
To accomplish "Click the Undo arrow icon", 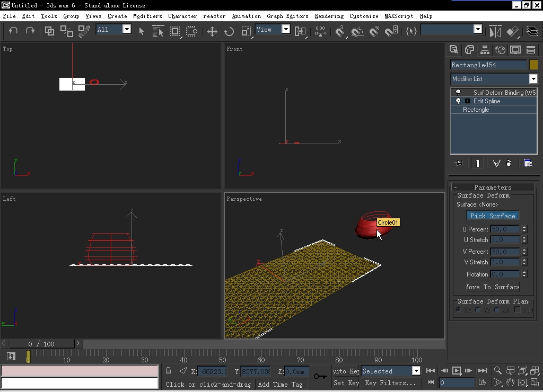I will 13,31.
